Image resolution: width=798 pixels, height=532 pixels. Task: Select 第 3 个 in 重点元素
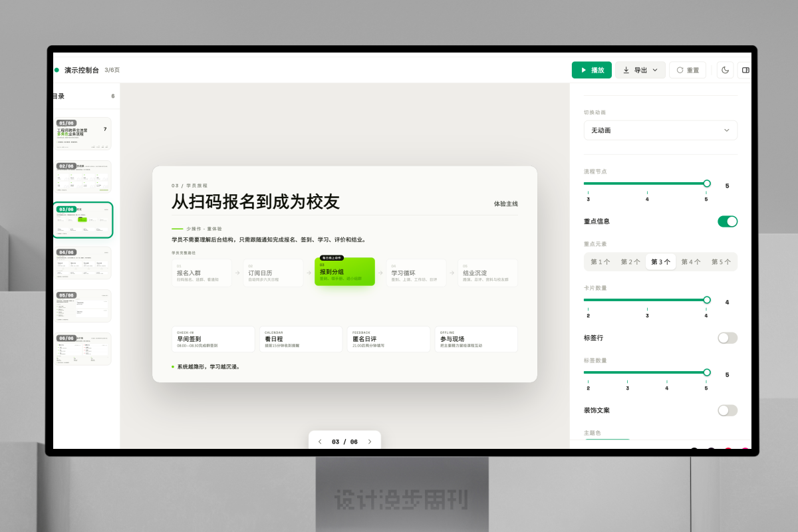pos(660,262)
